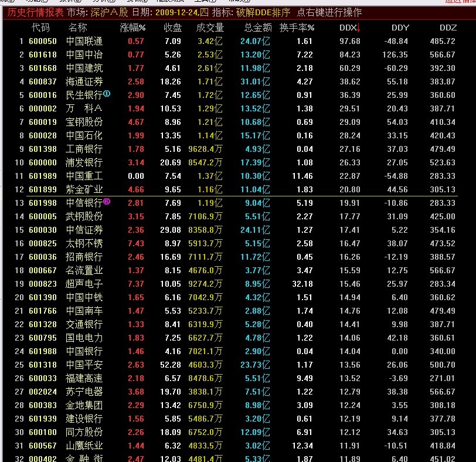This screenshot has width=476, height=462.
Task: Click the date 2009-12-24,四 in the title bar
Action: (182, 12)
